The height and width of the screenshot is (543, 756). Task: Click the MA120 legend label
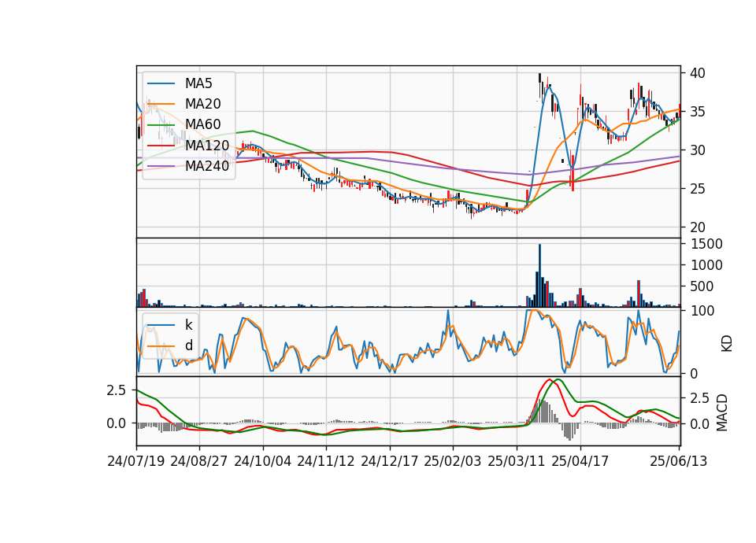click(x=207, y=145)
